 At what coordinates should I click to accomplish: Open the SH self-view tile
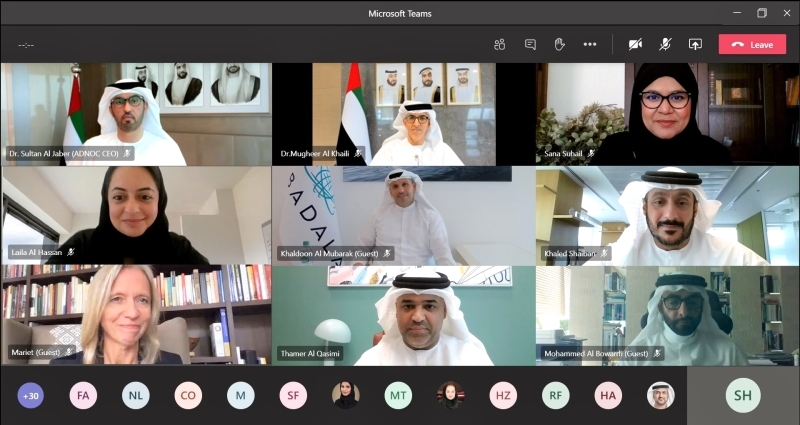[743, 395]
